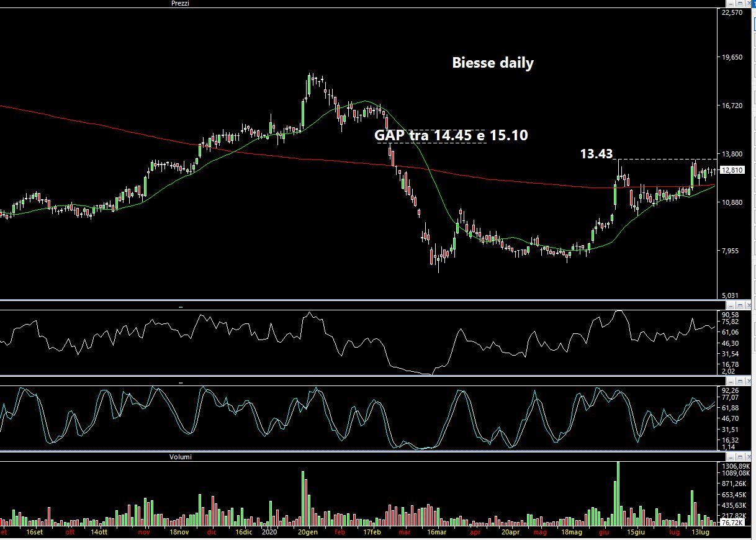Click the 19,650 price axis value
The width and height of the screenshot is (756, 540).
732,57
